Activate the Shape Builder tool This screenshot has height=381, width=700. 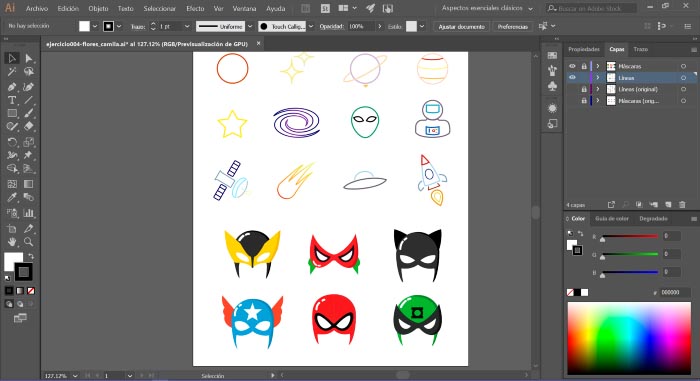click(12, 169)
